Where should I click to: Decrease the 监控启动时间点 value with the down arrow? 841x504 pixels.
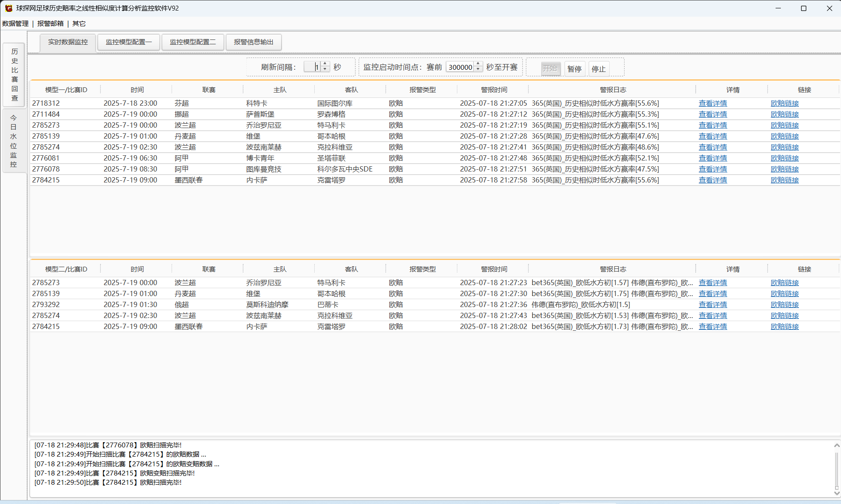(478, 70)
